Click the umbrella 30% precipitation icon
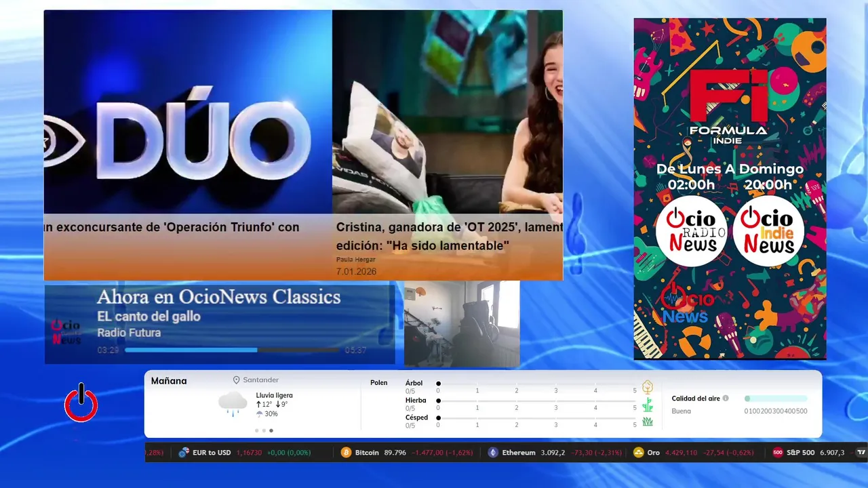 click(x=260, y=414)
